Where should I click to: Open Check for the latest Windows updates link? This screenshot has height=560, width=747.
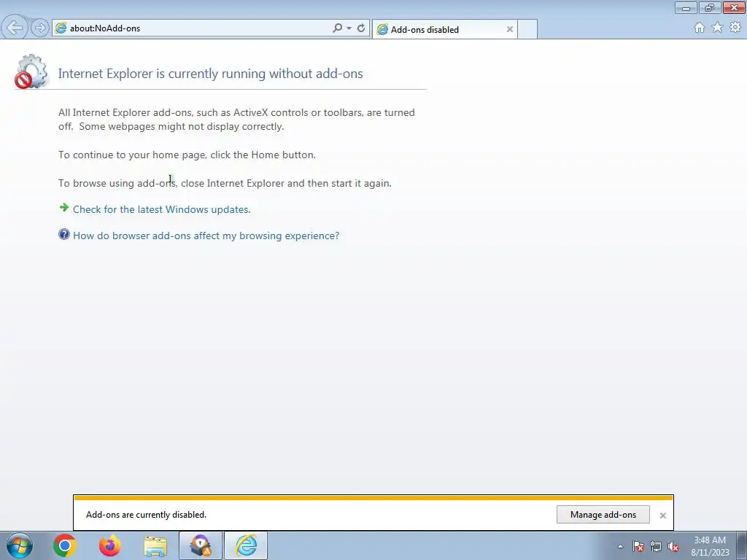click(161, 209)
